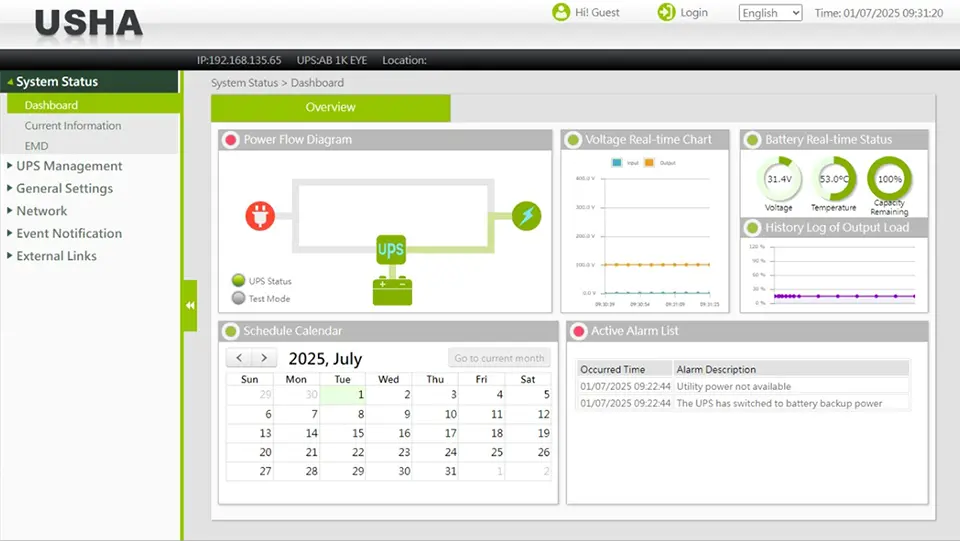Click the battery Voltage gauge ring

779,179
